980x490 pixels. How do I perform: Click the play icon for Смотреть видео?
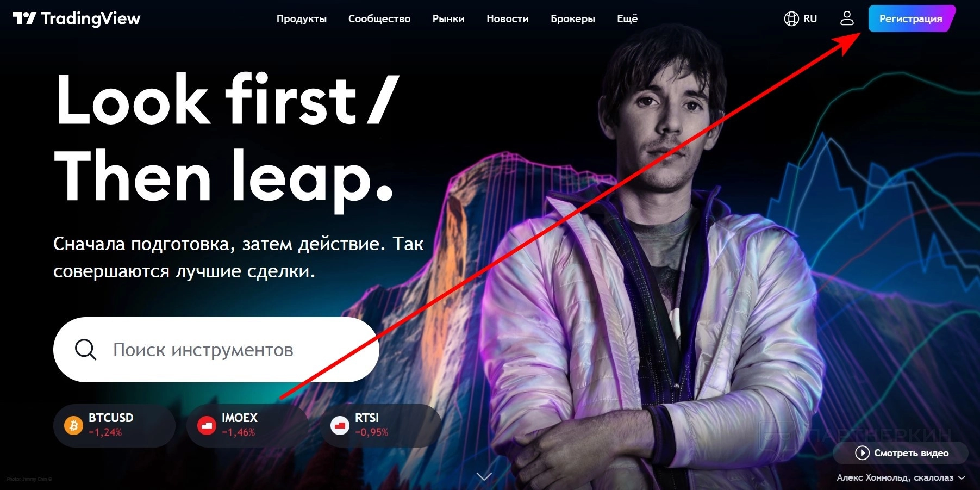[862, 452]
